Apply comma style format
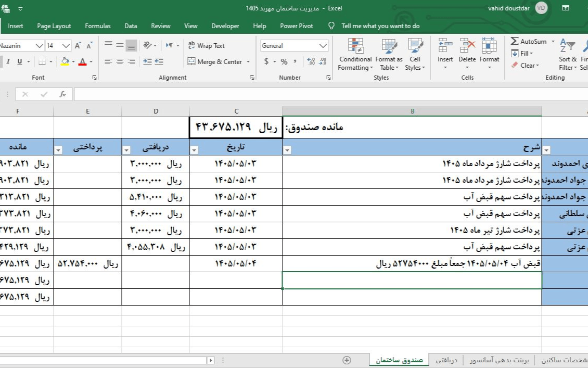Screen dimensions: 588x368 pos(295,61)
